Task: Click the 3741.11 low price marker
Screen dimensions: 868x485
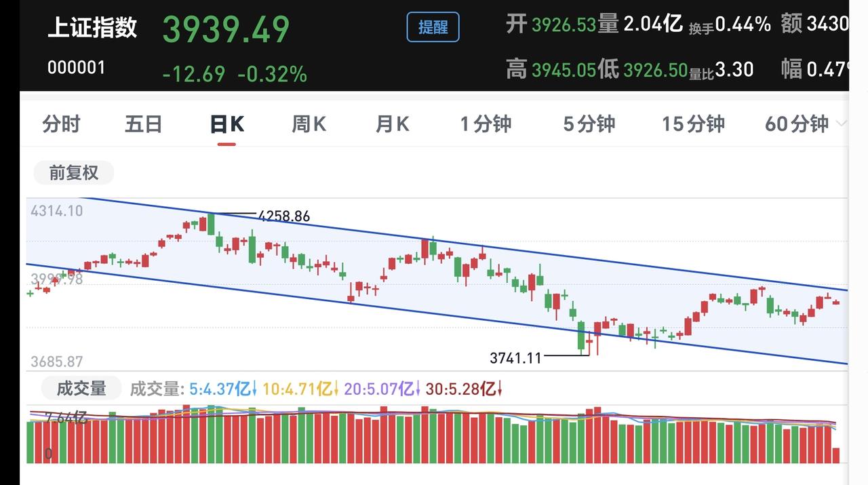Action: (x=516, y=357)
